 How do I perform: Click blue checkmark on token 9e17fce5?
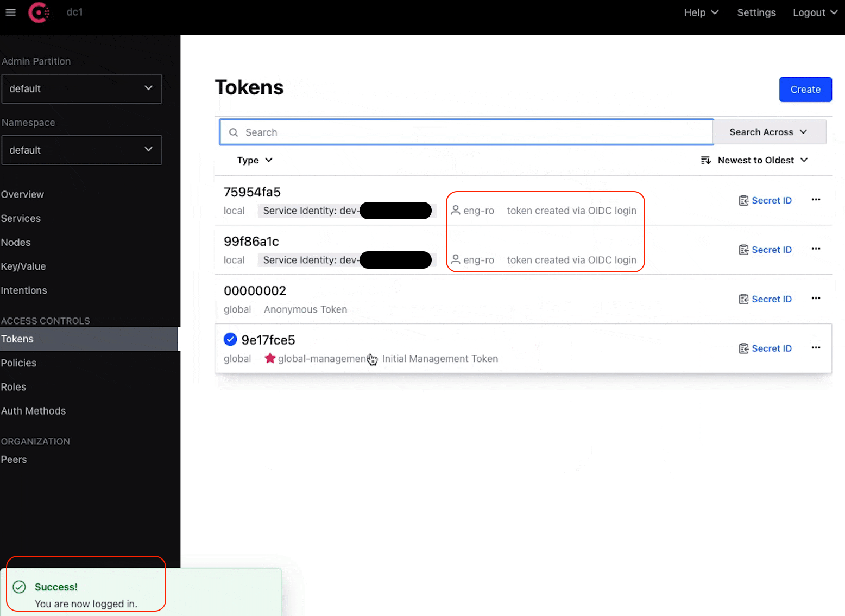coord(230,340)
